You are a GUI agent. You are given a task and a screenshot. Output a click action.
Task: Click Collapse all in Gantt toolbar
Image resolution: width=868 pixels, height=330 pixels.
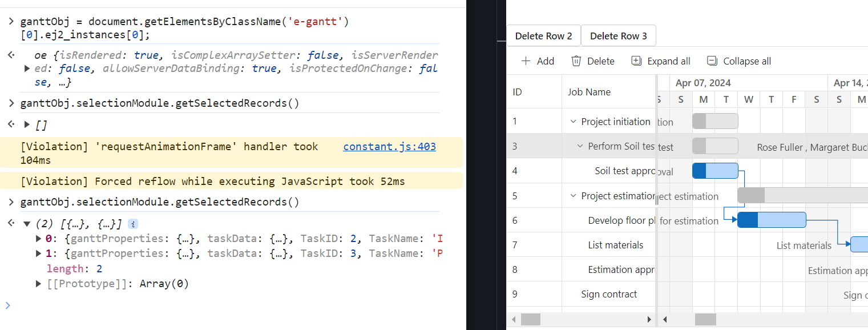pyautogui.click(x=739, y=61)
